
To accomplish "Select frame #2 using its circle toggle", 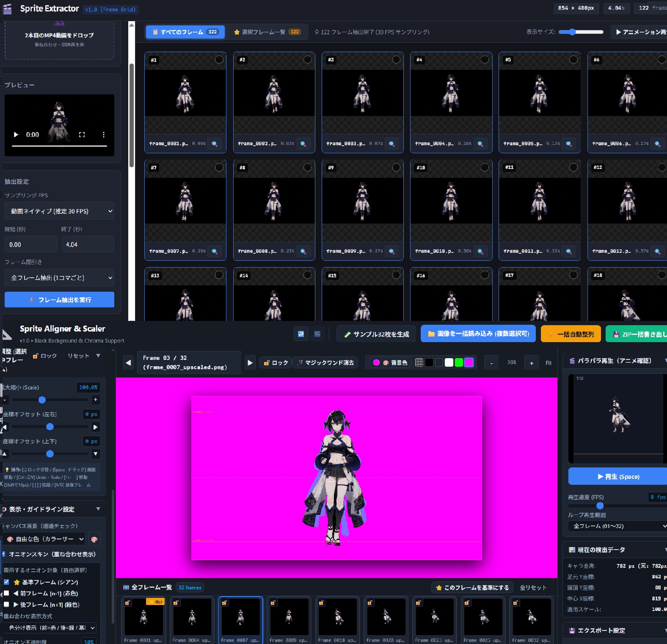I will (x=308, y=60).
